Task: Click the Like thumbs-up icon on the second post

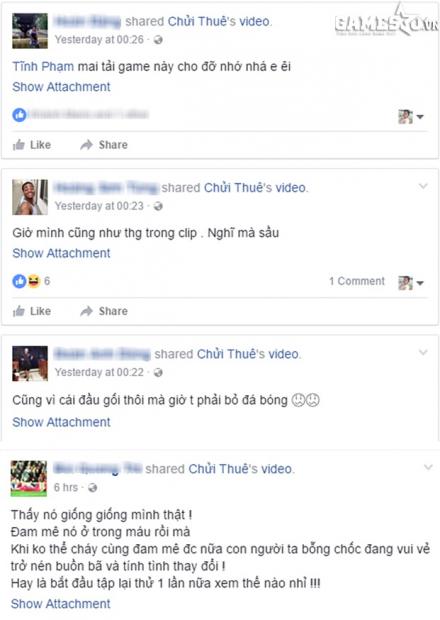Action: [x=19, y=312]
